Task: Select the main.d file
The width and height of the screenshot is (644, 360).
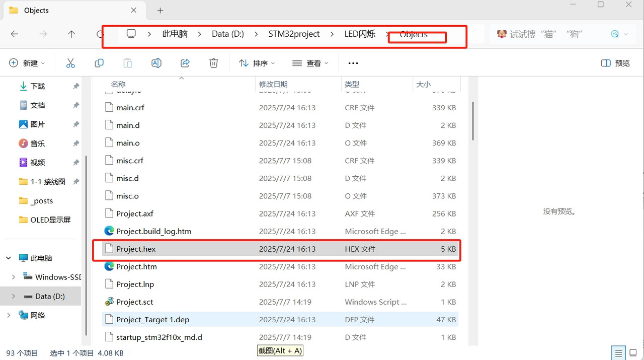Action: [x=280, y=125]
